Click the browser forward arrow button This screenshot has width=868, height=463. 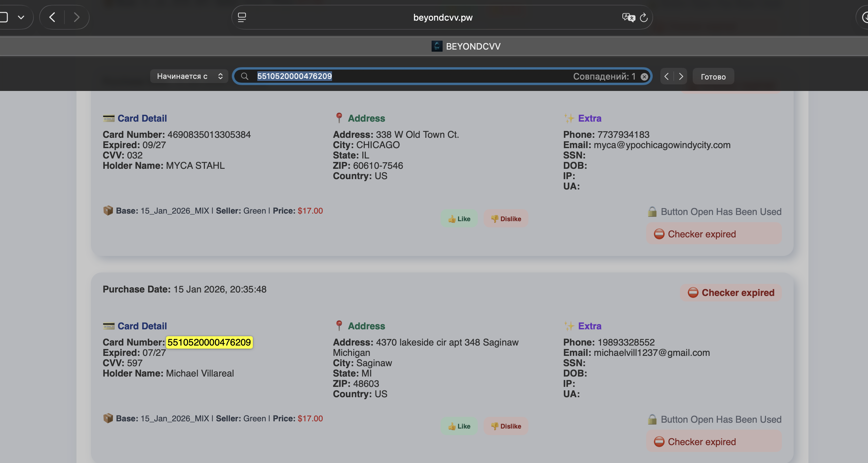tap(76, 17)
